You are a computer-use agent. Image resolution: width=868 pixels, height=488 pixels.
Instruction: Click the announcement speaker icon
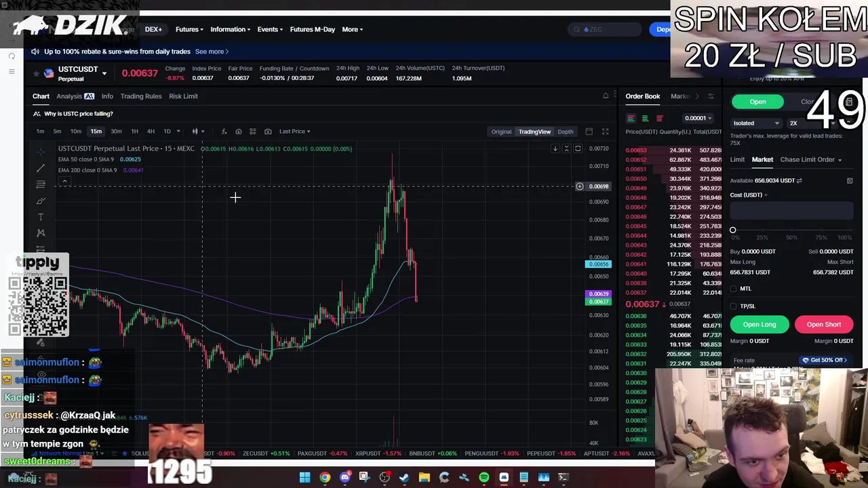(x=35, y=52)
